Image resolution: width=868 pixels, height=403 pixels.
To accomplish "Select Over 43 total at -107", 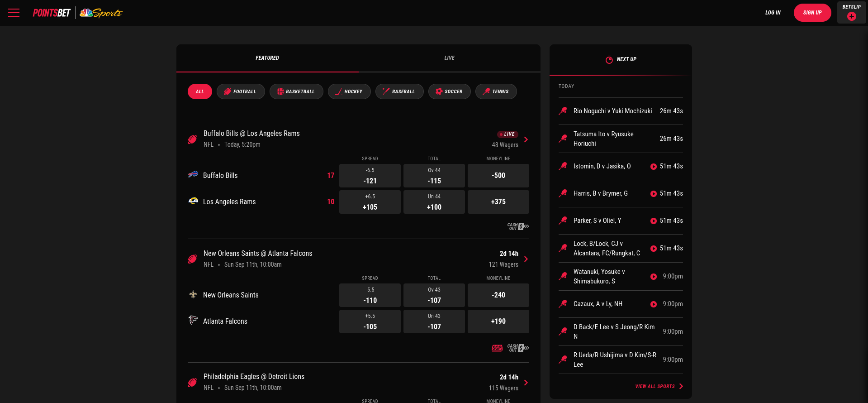I will [434, 295].
